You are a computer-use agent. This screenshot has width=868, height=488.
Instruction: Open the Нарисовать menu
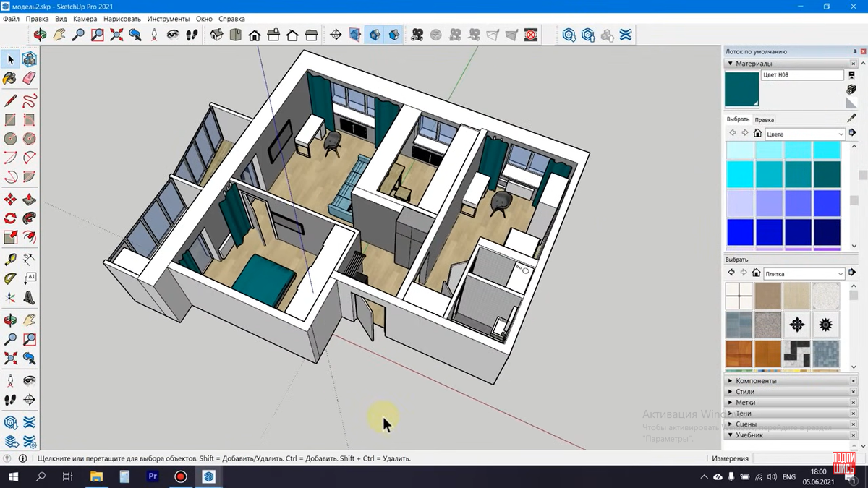(x=122, y=19)
